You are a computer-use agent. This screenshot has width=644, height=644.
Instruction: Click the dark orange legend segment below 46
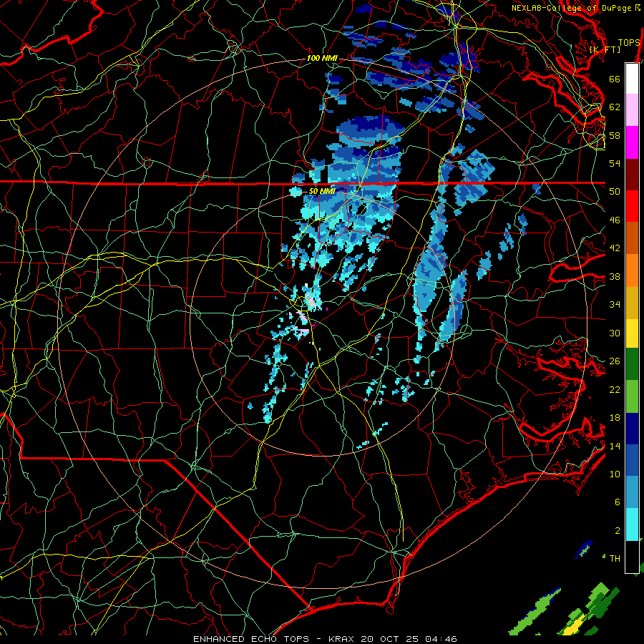coord(632,238)
